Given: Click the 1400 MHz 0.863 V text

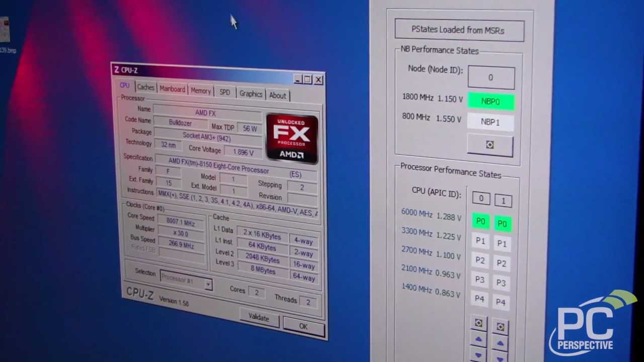Looking at the screenshot, I should tap(431, 291).
